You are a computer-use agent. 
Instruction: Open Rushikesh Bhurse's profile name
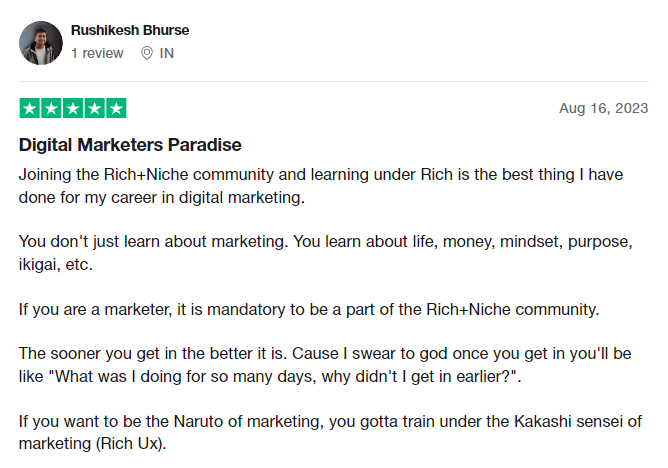130,30
